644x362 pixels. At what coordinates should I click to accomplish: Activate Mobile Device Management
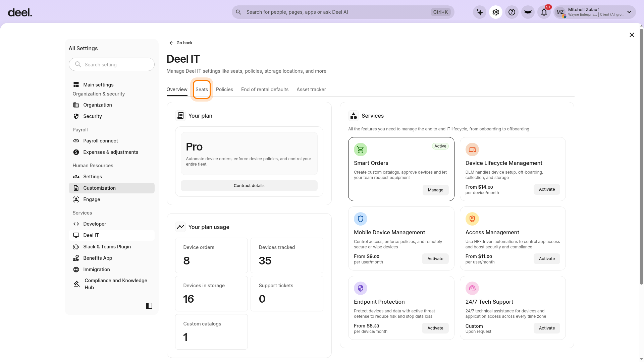(x=435, y=259)
